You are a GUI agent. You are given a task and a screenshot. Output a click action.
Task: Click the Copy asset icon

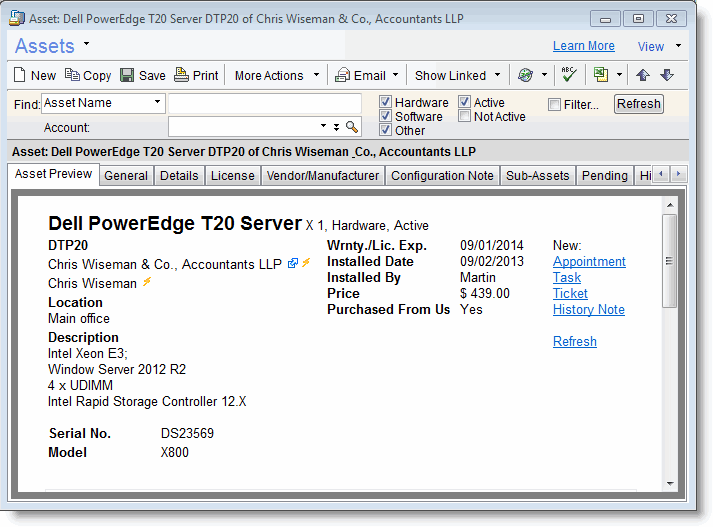pos(72,75)
